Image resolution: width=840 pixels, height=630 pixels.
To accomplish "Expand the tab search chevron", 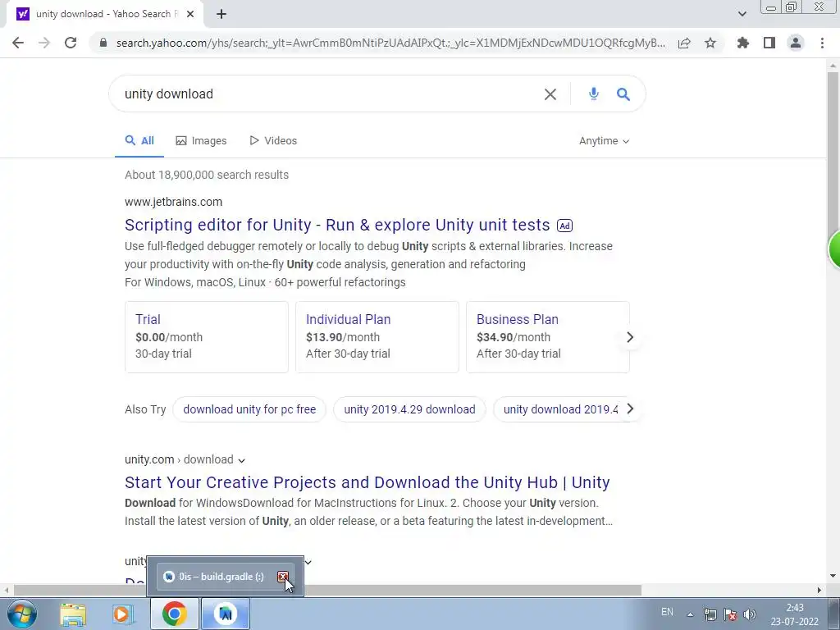I will coord(742,14).
